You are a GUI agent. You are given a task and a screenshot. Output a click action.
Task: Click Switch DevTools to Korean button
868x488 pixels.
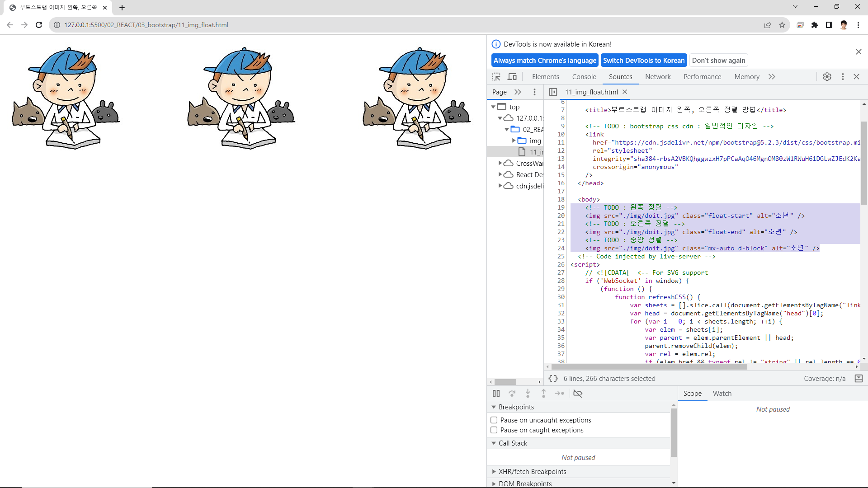(x=644, y=61)
